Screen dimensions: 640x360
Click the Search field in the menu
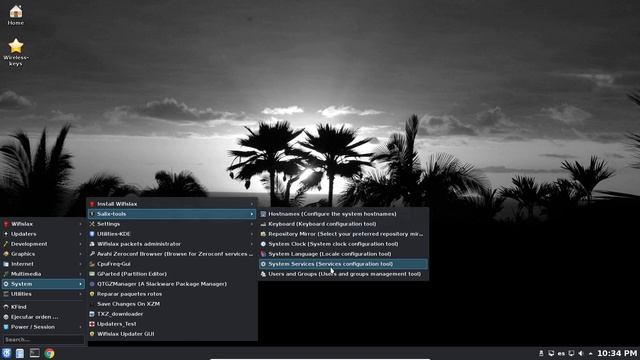point(44,339)
